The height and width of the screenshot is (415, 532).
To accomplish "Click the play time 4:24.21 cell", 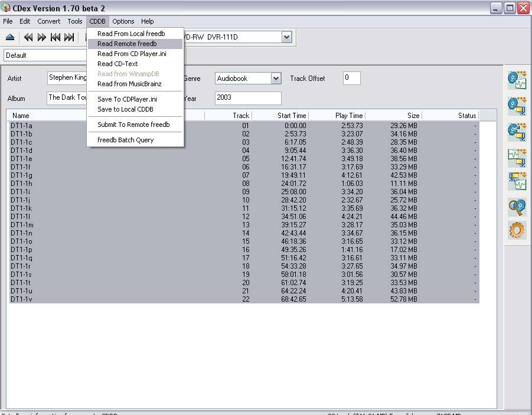I will click(352, 217).
